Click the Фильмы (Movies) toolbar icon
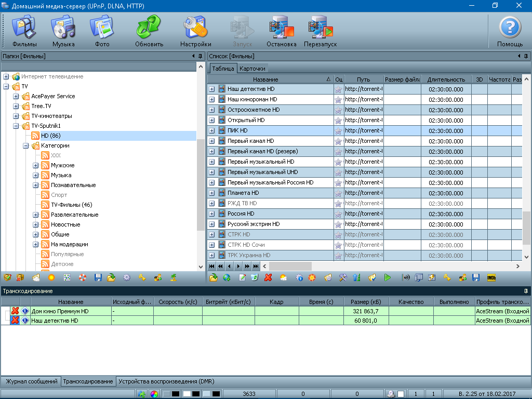This screenshot has width=532, height=399. coord(24,31)
